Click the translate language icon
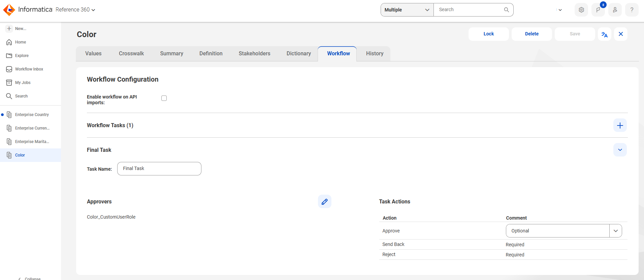The image size is (644, 280). 605,34
